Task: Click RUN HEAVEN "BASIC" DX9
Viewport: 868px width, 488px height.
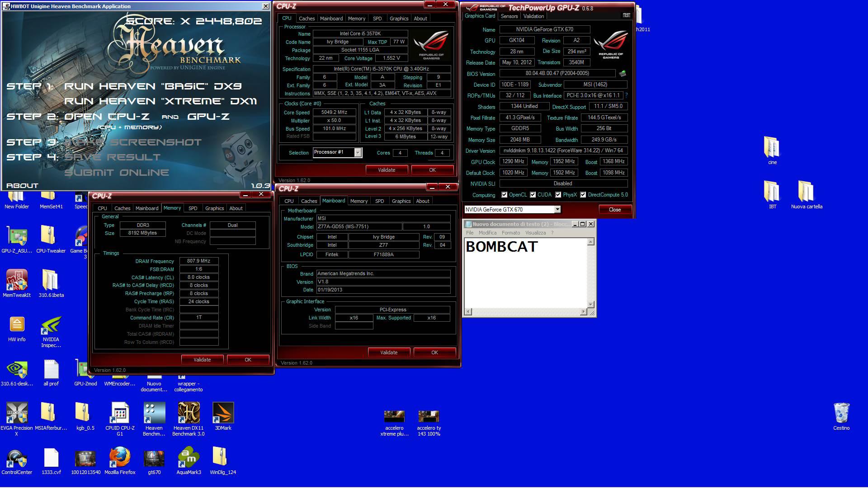Action: pos(153,86)
